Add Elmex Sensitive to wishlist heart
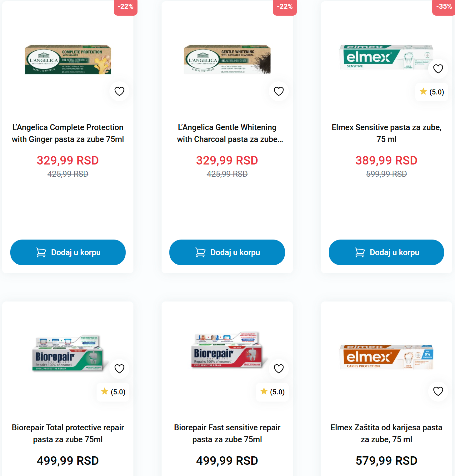The height and width of the screenshot is (476, 455). pos(438,69)
